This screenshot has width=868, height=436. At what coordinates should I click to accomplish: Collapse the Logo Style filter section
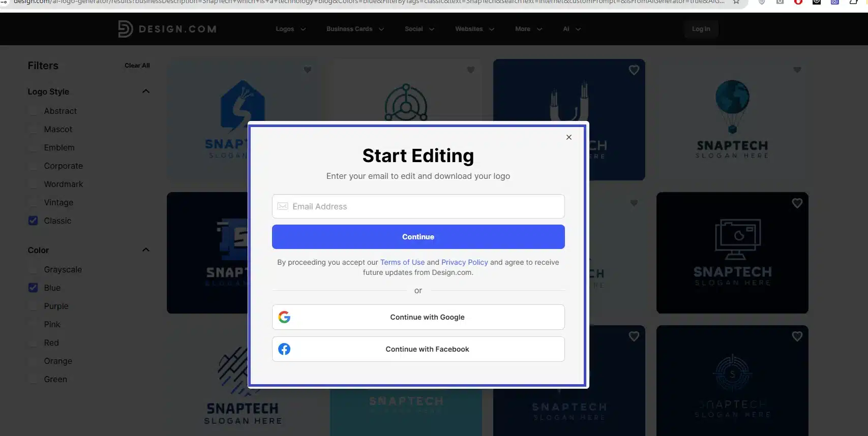pos(146,91)
